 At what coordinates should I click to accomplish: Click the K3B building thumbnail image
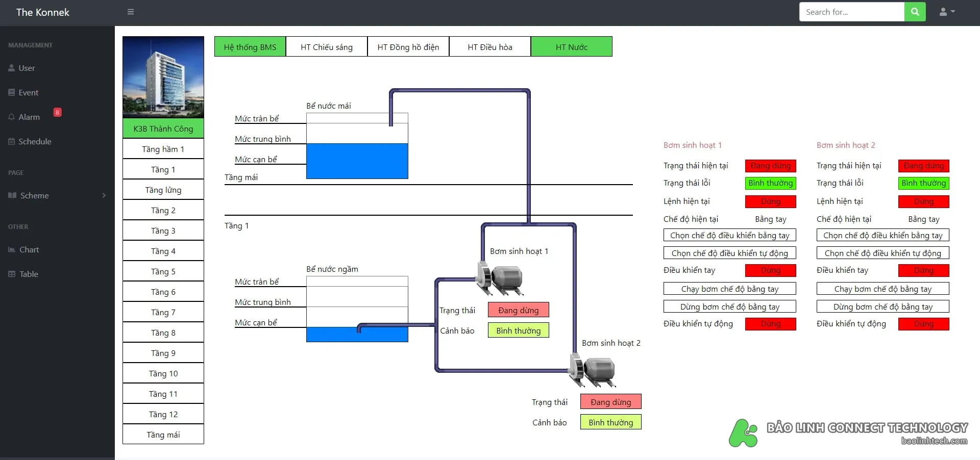point(163,77)
